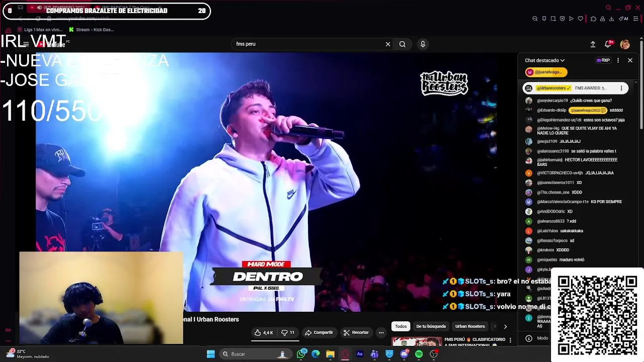The height and width of the screenshot is (362, 644).
Task: Select the De tu búsqueda chip
Action: click(x=431, y=326)
